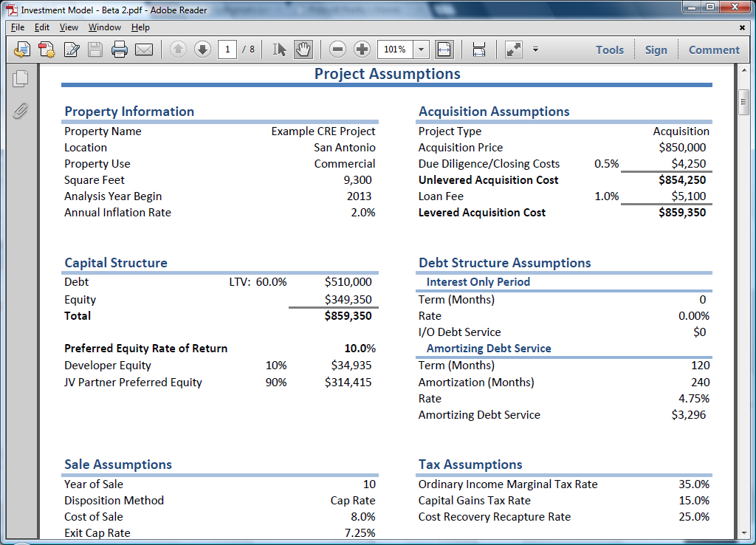Open the Help menu
The width and height of the screenshot is (756, 545).
click(140, 27)
